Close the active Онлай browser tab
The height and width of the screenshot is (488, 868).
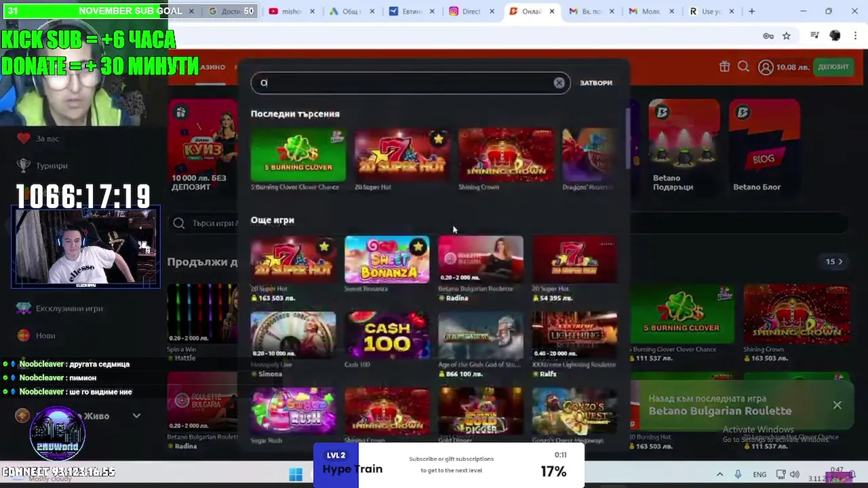pyautogui.click(x=552, y=12)
